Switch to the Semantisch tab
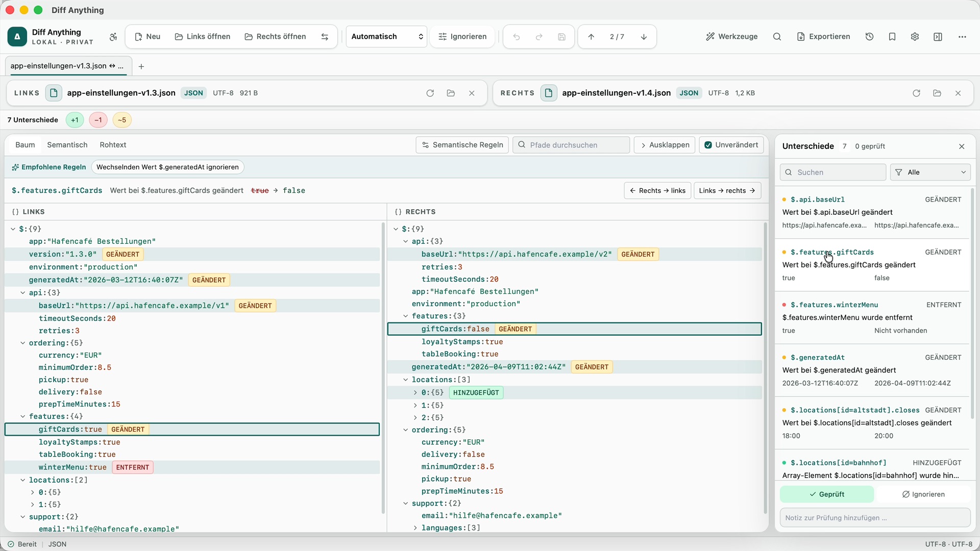Screen dimensions: 980x551 tap(67, 145)
